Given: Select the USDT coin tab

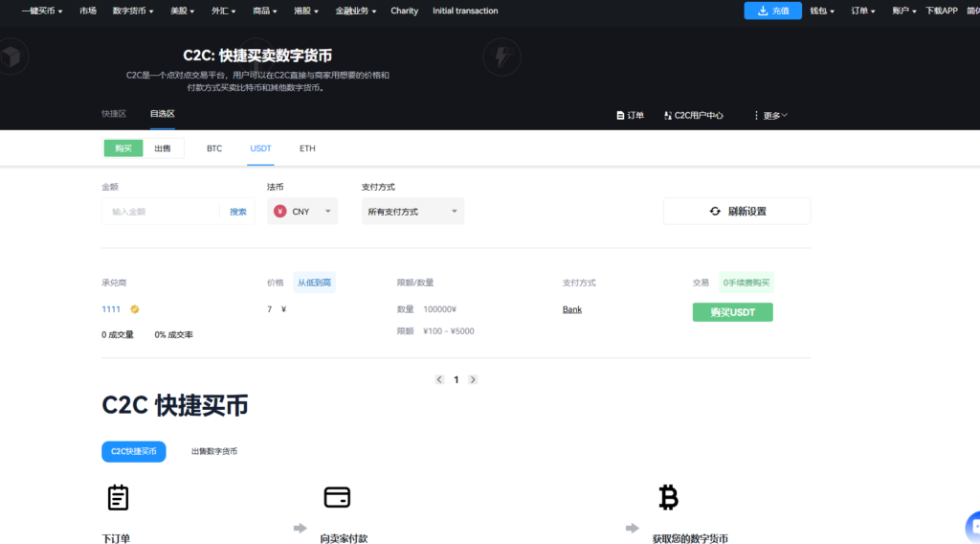Looking at the screenshot, I should point(260,148).
